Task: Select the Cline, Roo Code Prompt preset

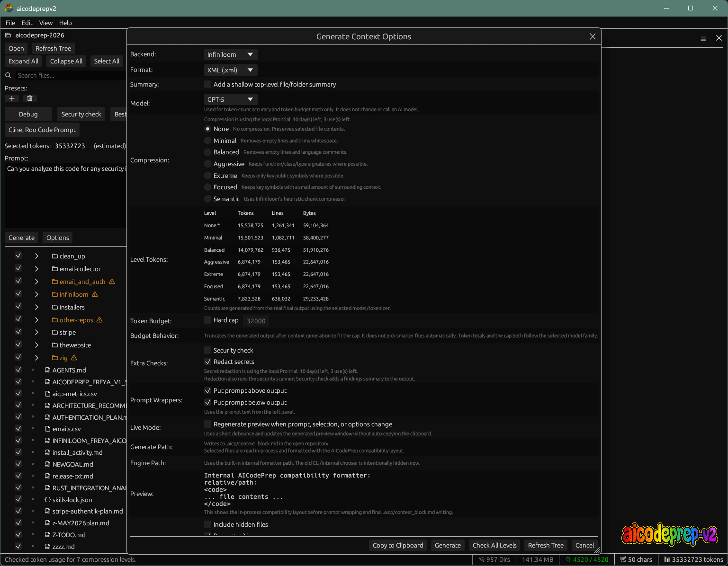Action: (42, 130)
